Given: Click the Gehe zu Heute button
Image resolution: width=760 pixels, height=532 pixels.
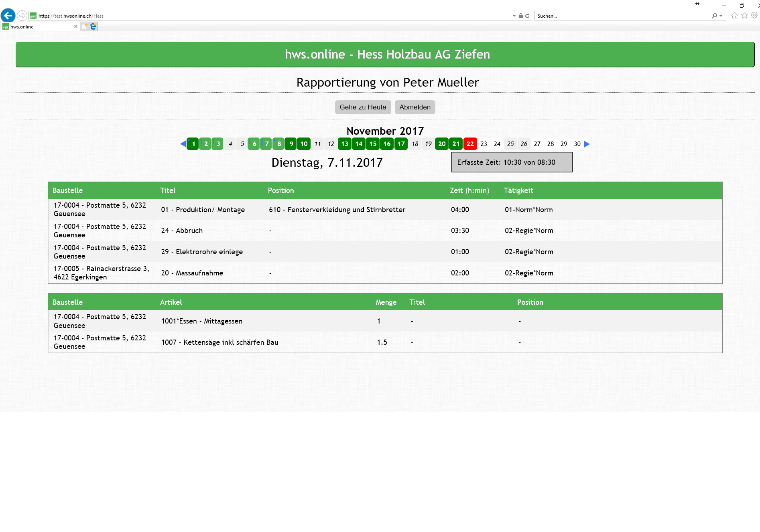Looking at the screenshot, I should click(x=363, y=107).
